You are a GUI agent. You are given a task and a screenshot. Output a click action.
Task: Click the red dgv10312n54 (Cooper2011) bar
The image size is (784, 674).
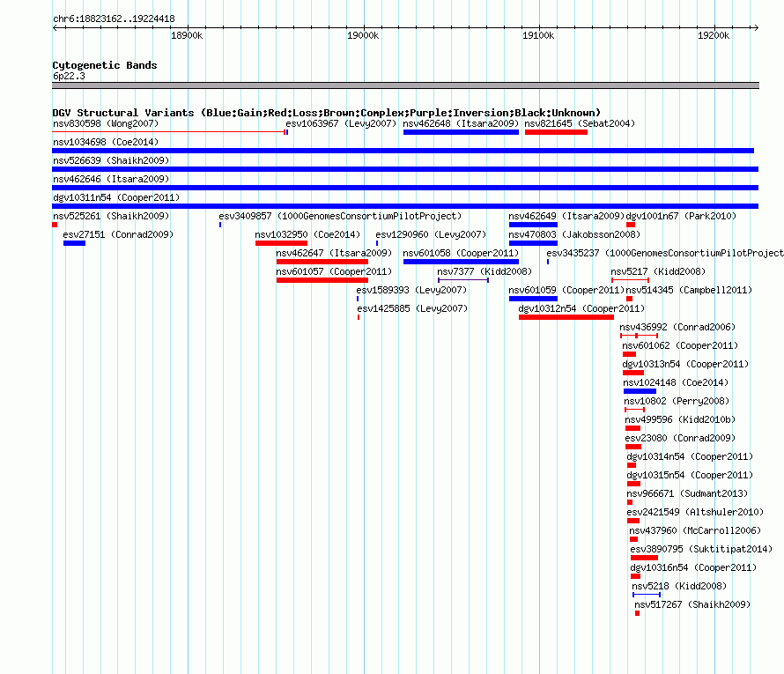[566, 317]
